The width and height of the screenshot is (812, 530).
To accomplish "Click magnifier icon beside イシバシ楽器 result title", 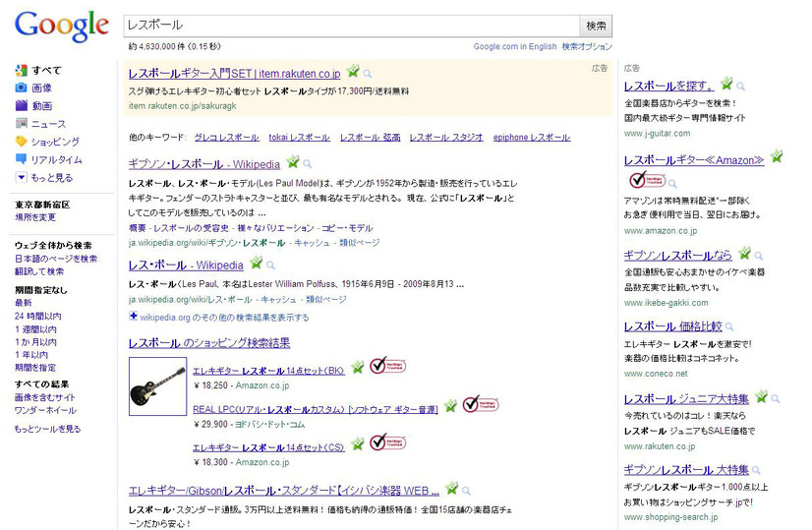I will pos(466,491).
